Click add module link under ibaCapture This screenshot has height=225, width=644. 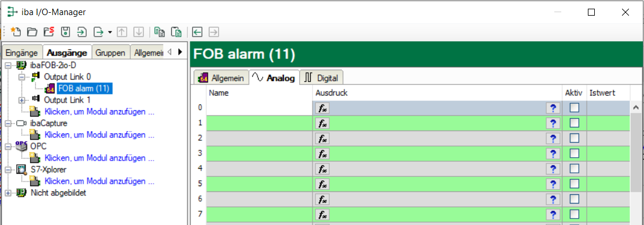click(x=100, y=135)
